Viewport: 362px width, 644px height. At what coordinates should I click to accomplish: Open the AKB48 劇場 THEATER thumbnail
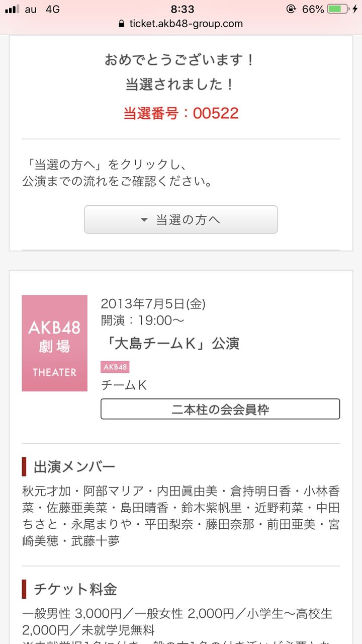pos(55,343)
